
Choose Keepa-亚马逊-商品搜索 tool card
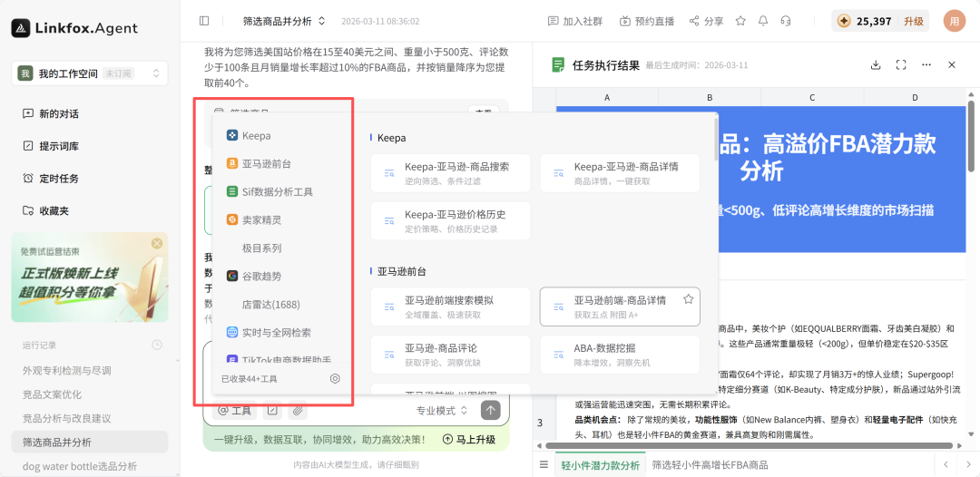pos(451,173)
